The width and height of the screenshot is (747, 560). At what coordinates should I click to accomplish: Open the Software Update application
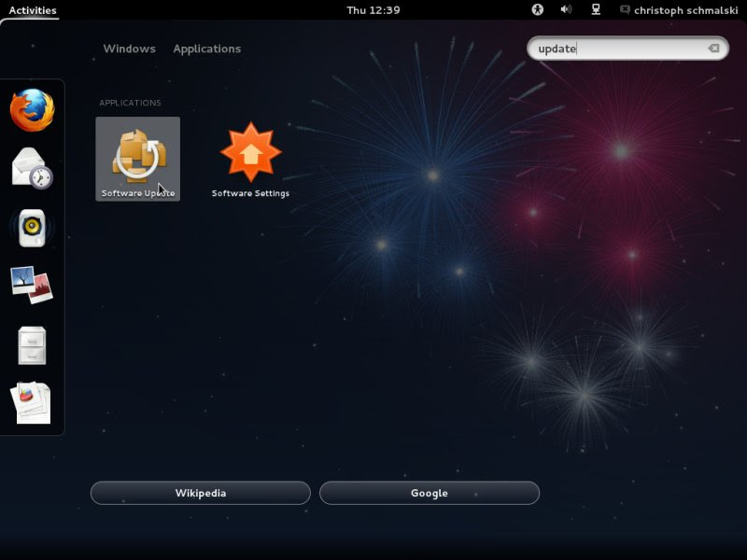137,159
